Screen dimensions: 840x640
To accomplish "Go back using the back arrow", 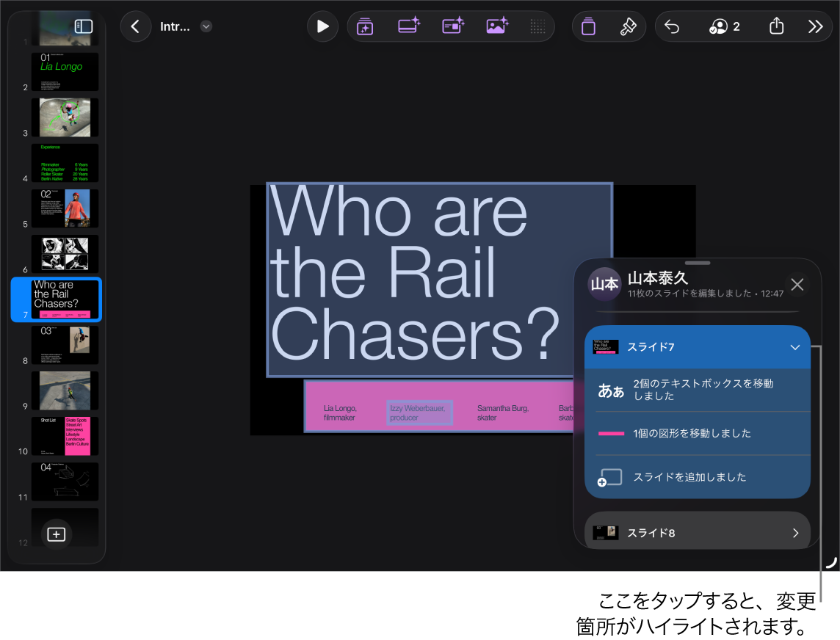I will (x=135, y=26).
